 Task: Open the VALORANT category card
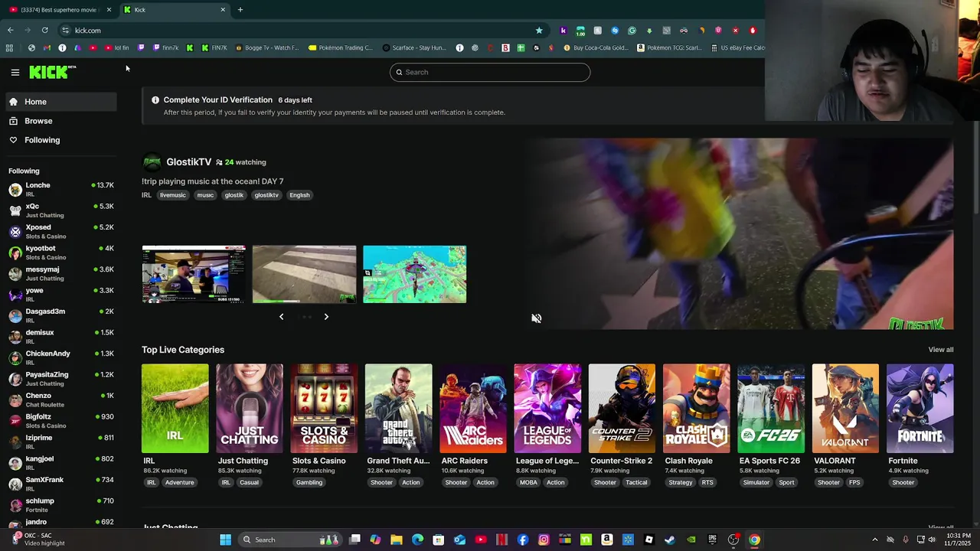(845, 409)
